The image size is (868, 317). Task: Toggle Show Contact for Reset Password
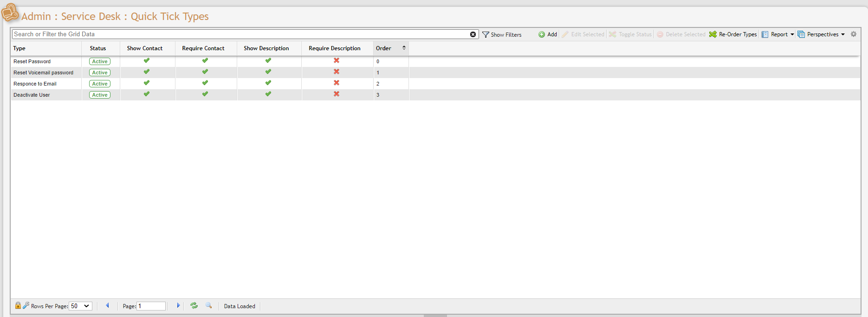pyautogui.click(x=147, y=60)
